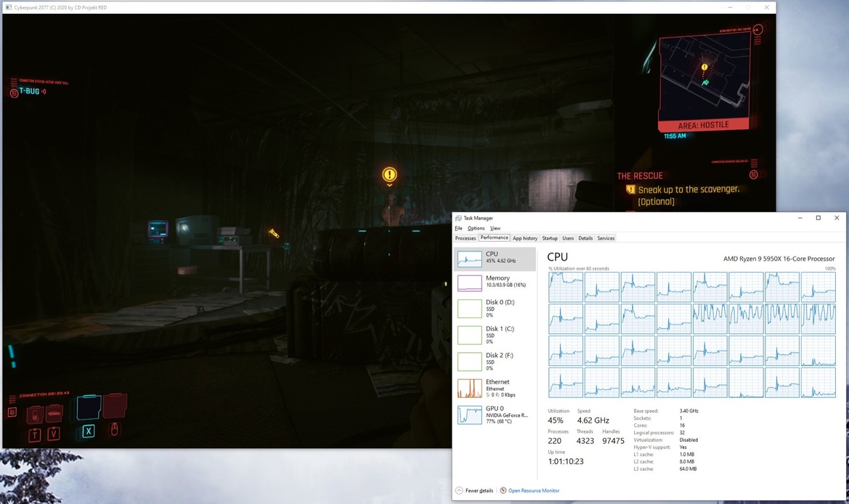
Task: Click the THE RESCUE quest title
Action: (x=640, y=176)
